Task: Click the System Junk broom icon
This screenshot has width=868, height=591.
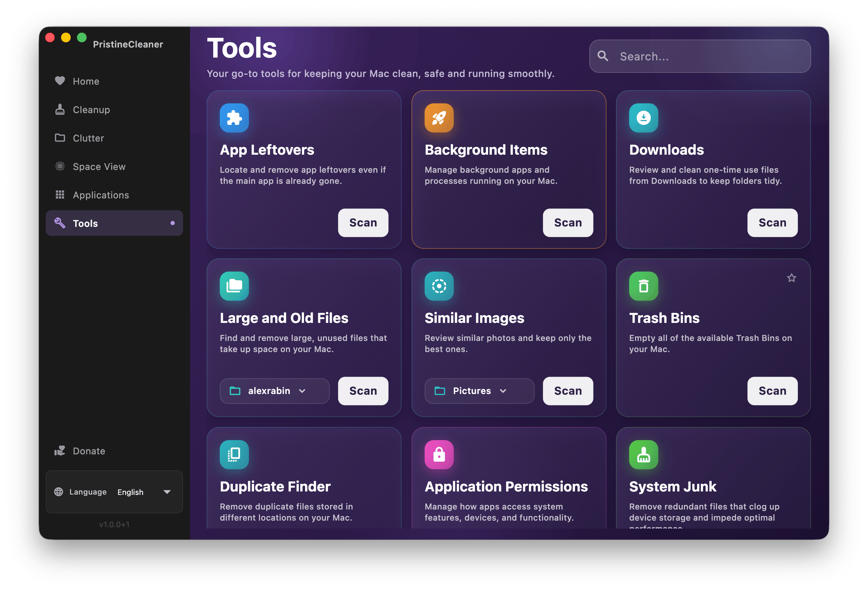Action: (643, 455)
